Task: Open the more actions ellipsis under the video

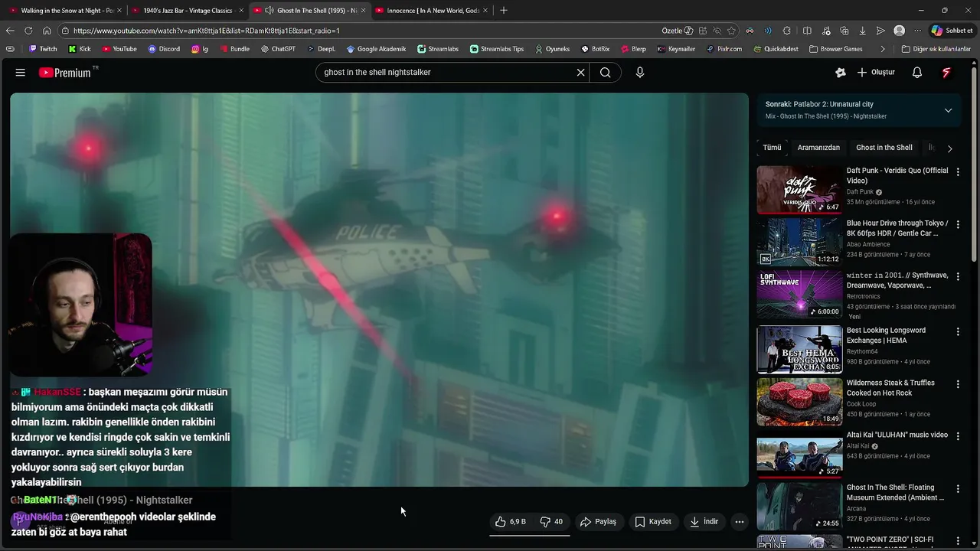Action: click(739, 522)
